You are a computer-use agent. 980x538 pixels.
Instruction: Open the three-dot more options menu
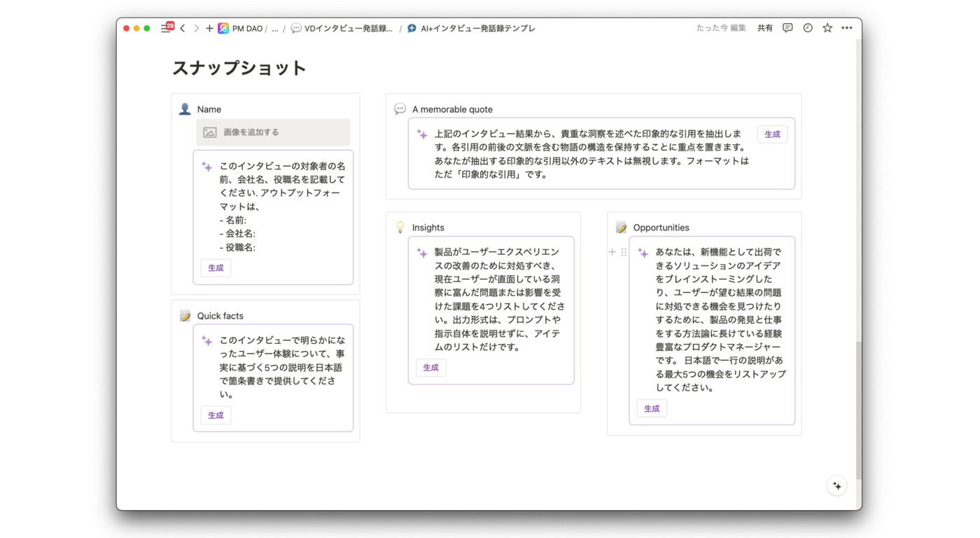click(847, 28)
